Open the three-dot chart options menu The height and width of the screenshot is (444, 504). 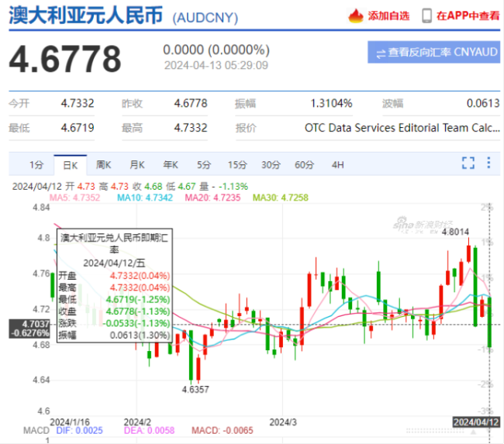(x=488, y=163)
